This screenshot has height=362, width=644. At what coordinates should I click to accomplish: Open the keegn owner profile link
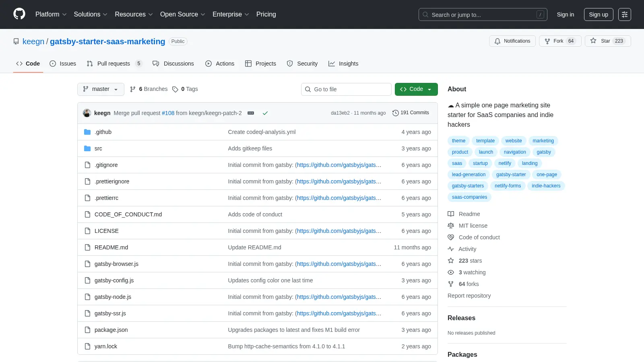[x=33, y=41]
